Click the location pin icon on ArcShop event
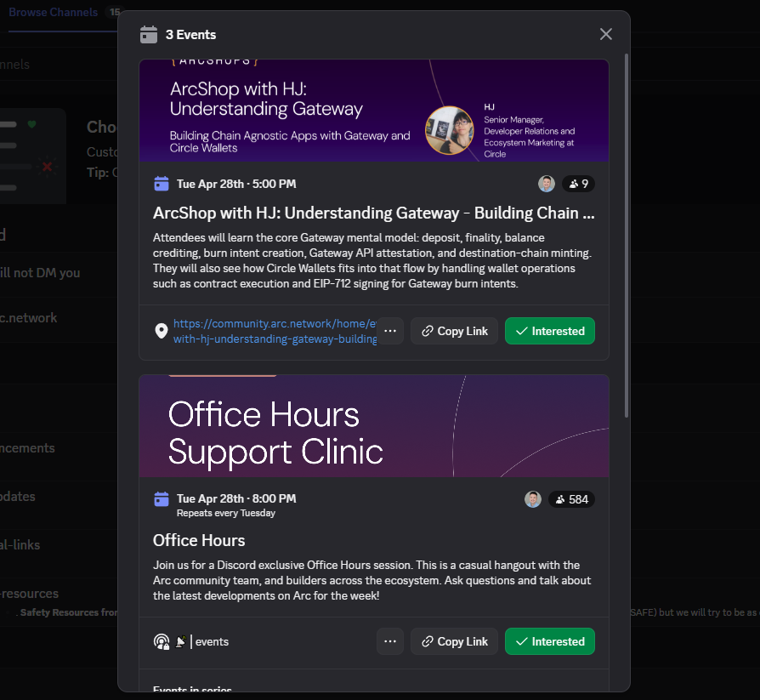760x700 pixels. pos(162,331)
